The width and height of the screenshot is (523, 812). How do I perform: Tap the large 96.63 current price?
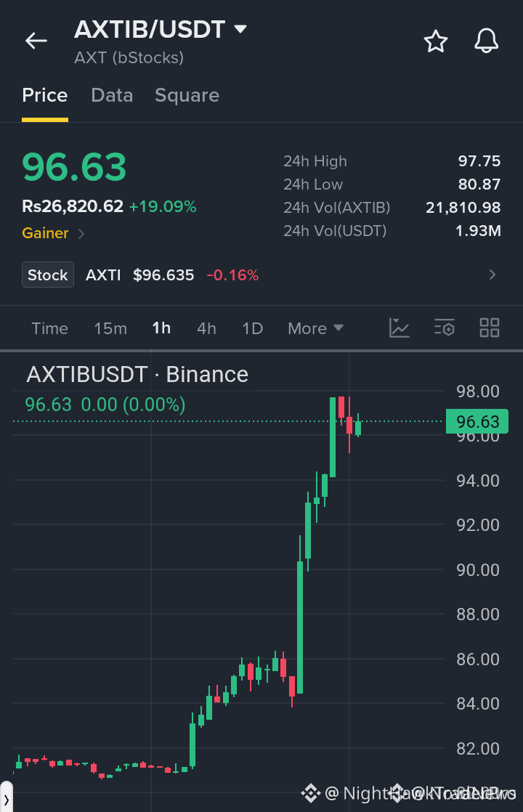tap(74, 167)
